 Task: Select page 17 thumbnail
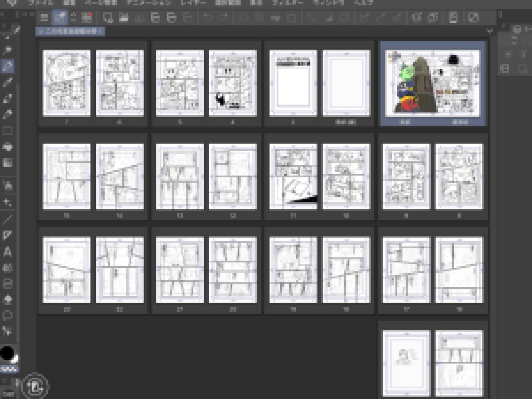click(x=407, y=270)
